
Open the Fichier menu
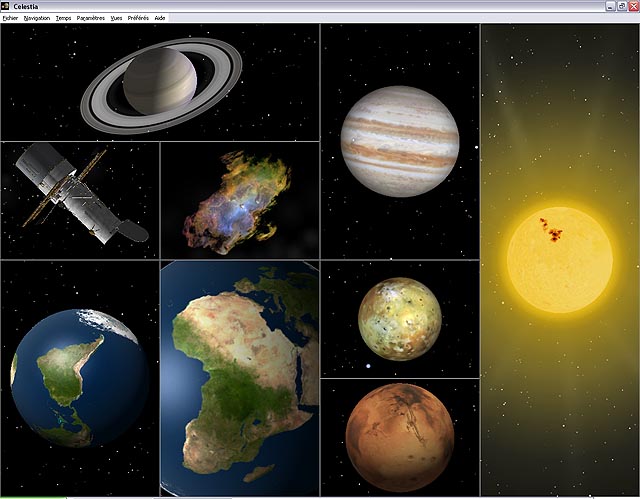10,18
